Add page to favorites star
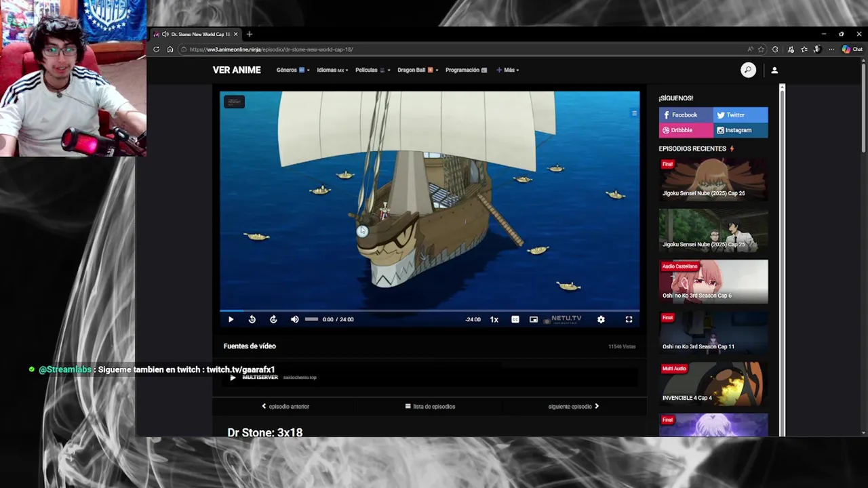The height and width of the screenshot is (488, 868). click(x=761, y=49)
